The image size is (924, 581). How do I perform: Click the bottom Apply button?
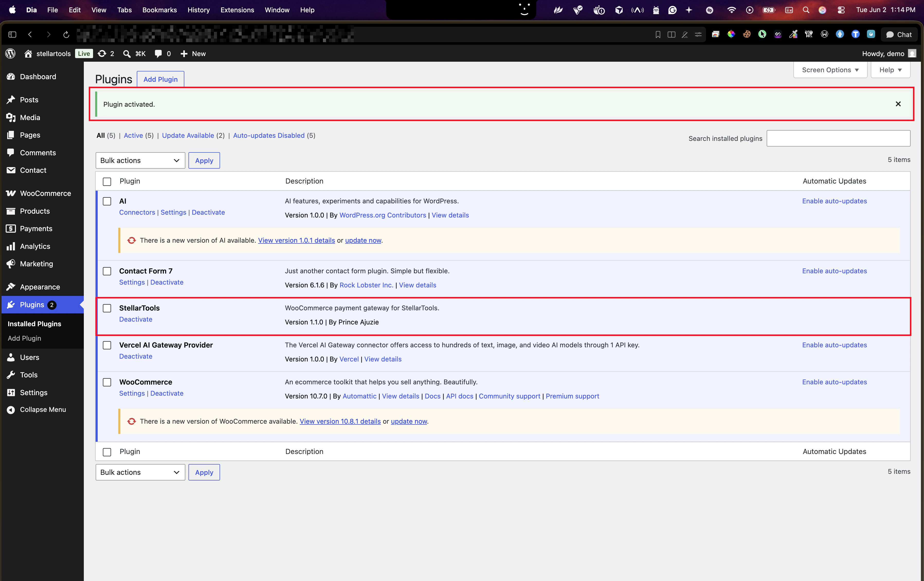pos(204,472)
